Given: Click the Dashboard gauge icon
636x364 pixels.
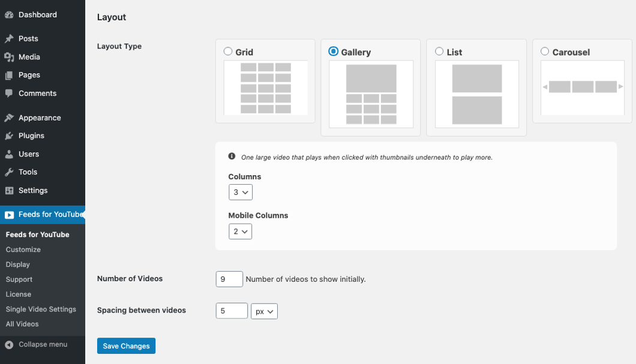Looking at the screenshot, I should pyautogui.click(x=9, y=15).
